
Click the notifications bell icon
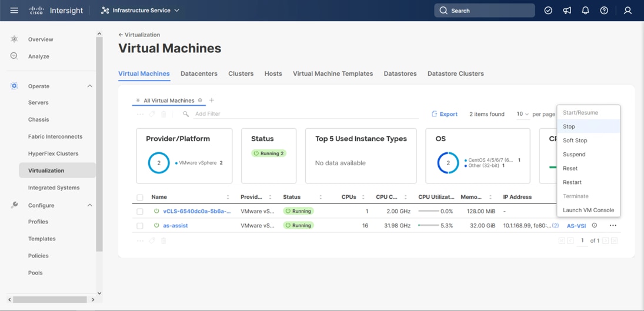585,11
